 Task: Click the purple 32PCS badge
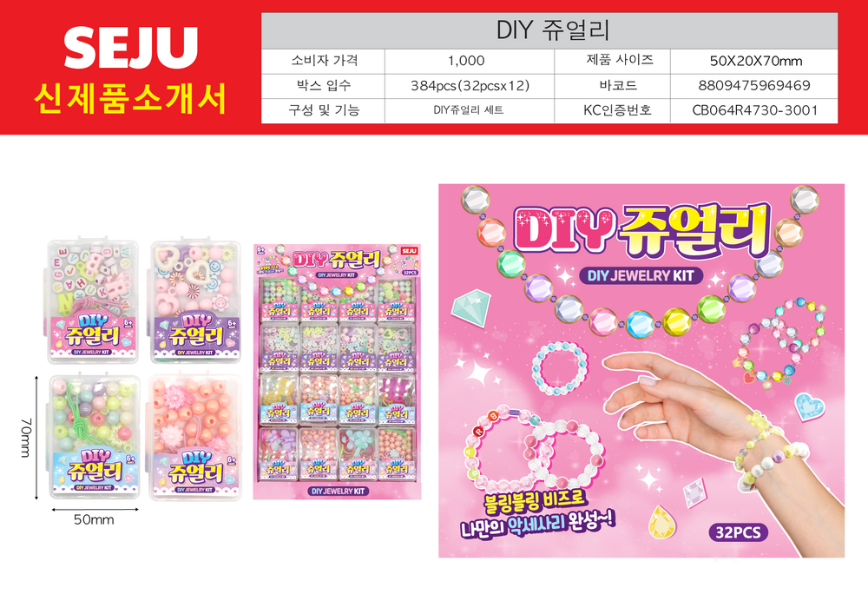pos(738,532)
